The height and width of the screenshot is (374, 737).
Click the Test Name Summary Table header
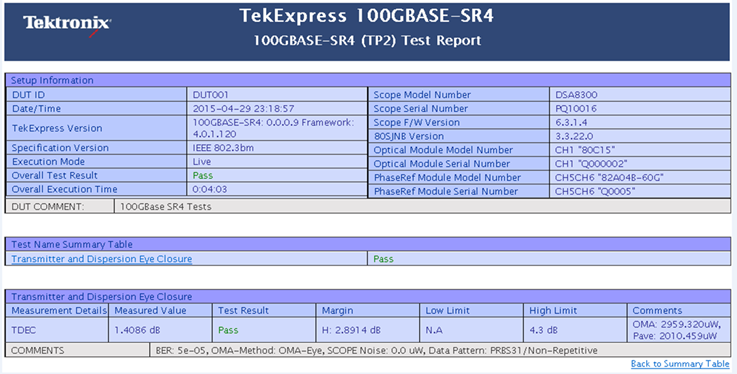pos(368,244)
